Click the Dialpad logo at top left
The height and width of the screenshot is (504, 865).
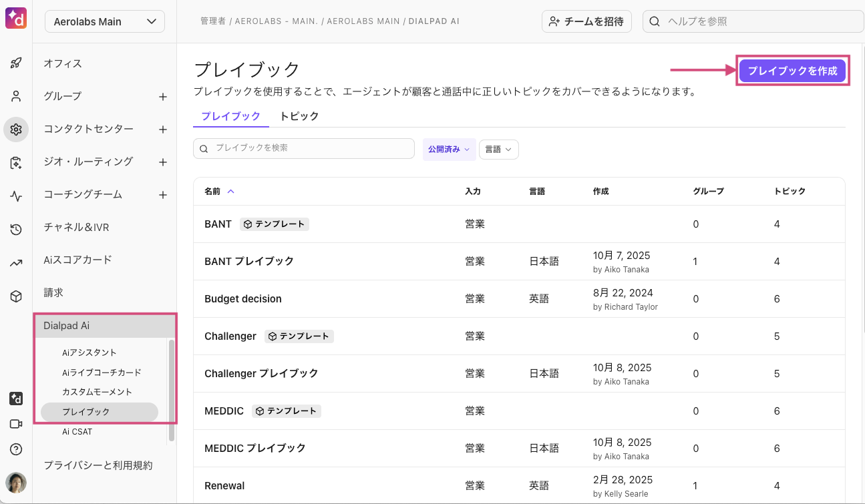click(16, 18)
